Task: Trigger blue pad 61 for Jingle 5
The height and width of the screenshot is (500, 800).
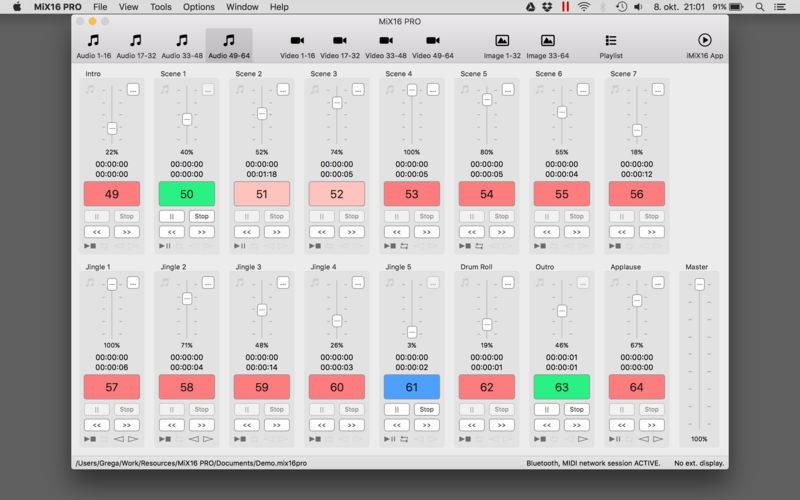Action: (412, 387)
